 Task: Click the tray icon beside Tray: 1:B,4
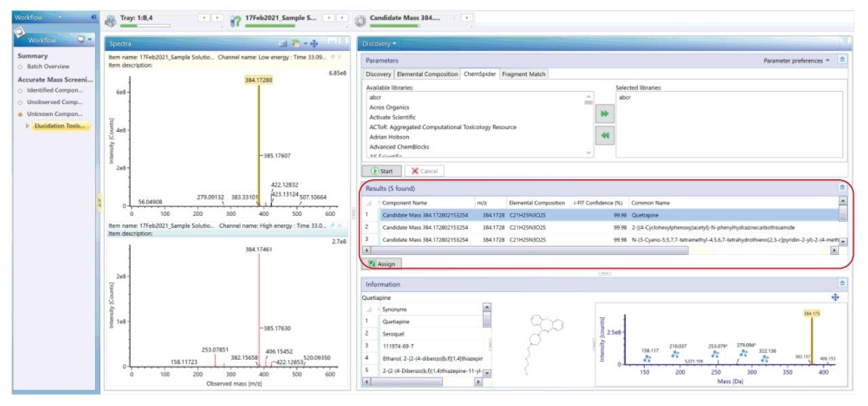pos(112,20)
